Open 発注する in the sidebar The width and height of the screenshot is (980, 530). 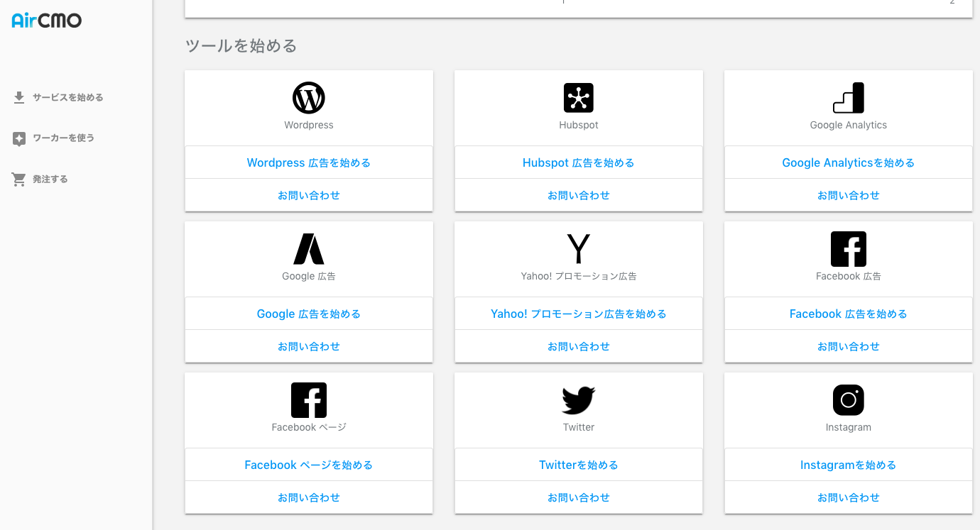pos(50,180)
